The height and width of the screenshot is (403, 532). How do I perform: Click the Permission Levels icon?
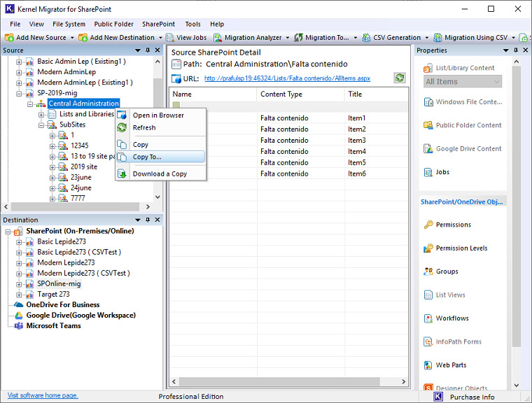[x=428, y=248]
